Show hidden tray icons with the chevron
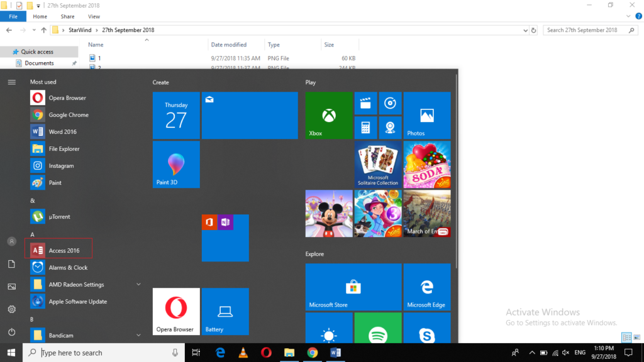Screen dimensions: 644x362 [531, 353]
